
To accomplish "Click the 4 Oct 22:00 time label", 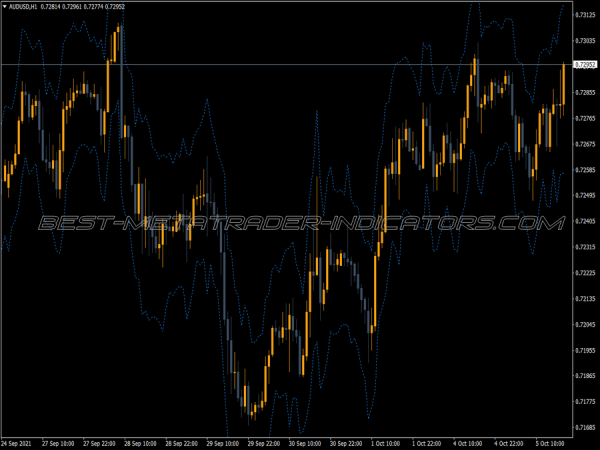I will coord(510,443).
